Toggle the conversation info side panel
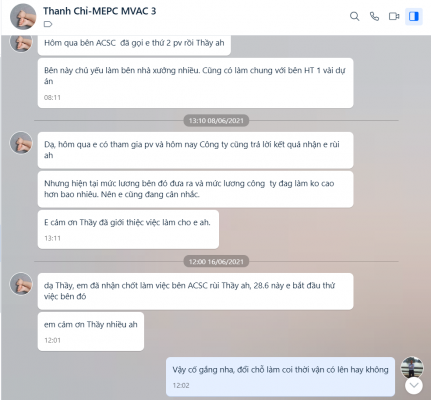431x400 pixels. click(414, 16)
